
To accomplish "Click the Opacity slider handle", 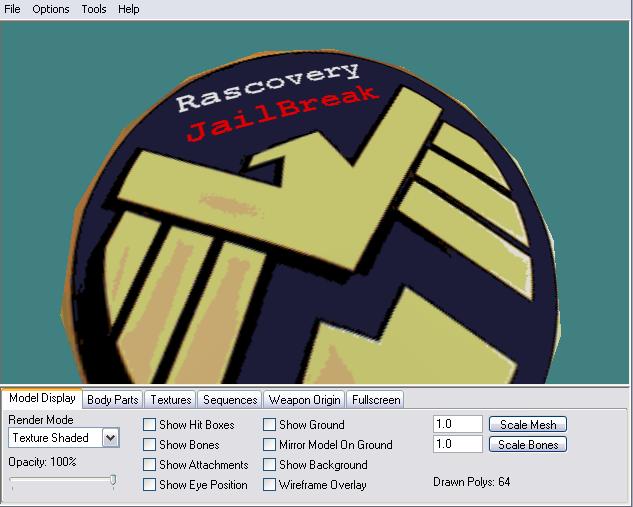I will (x=113, y=481).
